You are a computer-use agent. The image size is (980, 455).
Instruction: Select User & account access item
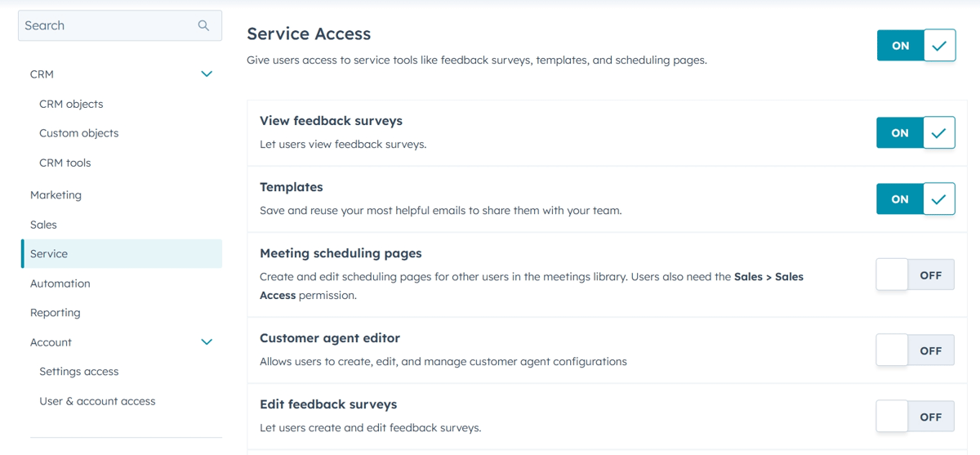pos(97,401)
